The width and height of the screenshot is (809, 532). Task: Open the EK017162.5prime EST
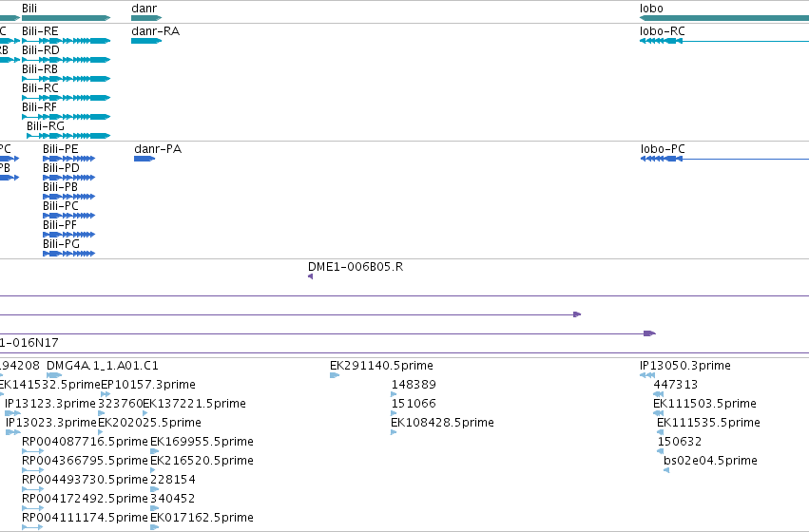coord(154,527)
